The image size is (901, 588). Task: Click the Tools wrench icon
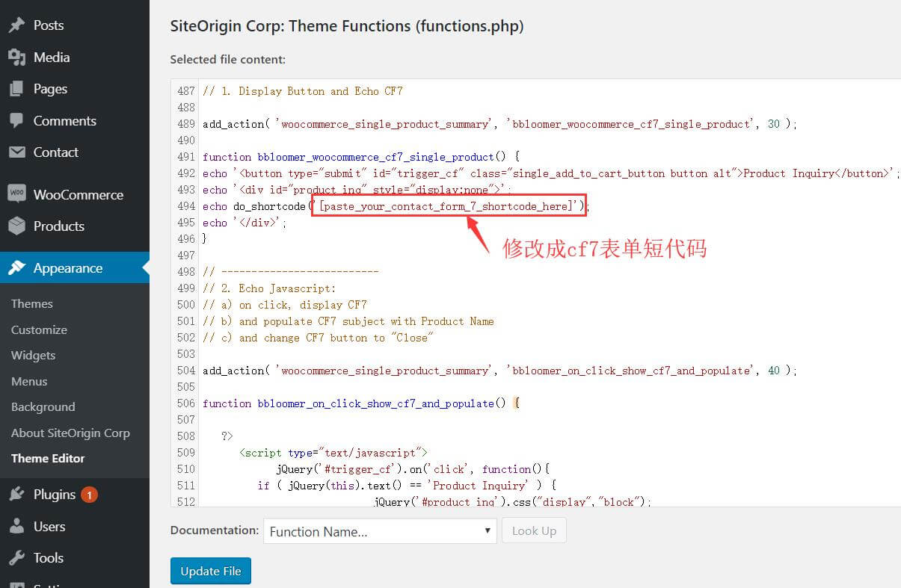[16, 558]
